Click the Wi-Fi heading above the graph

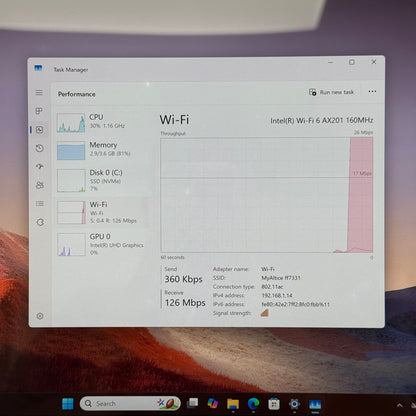click(x=174, y=120)
